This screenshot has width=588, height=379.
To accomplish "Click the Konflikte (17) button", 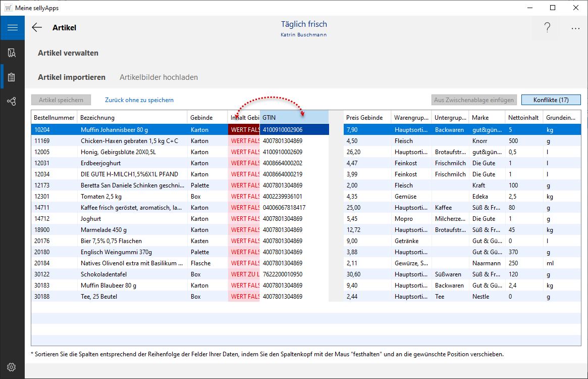I will 551,100.
